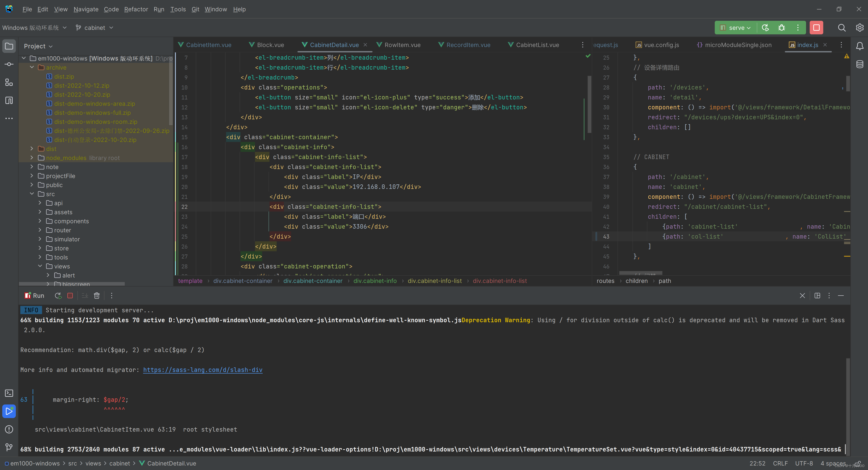
Task: Clear console output with trash icon
Action: click(97, 296)
